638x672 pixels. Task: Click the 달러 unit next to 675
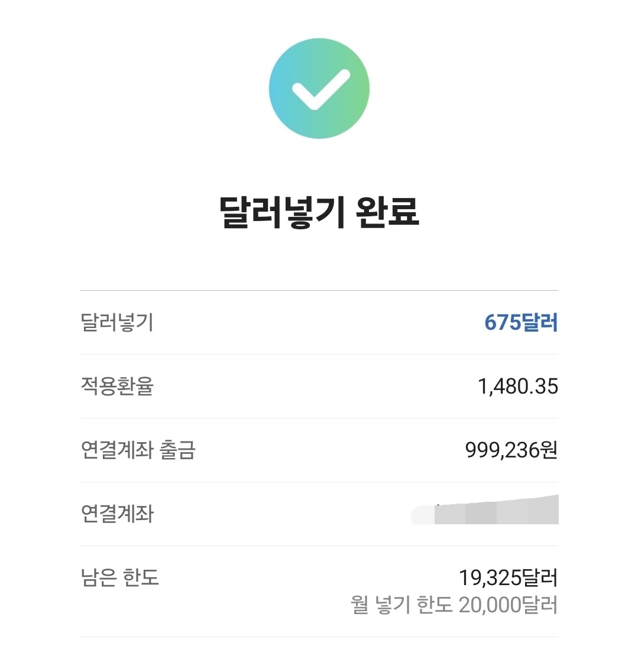click(x=540, y=323)
